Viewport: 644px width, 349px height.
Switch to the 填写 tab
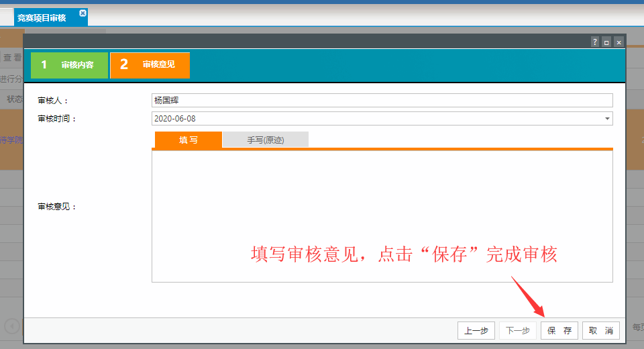(x=188, y=140)
